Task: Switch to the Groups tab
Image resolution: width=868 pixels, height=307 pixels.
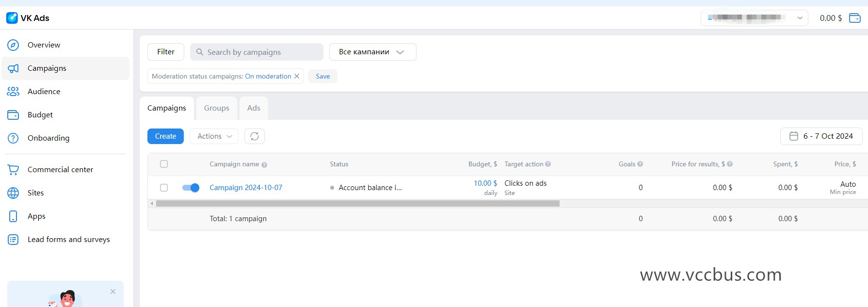Action: click(x=216, y=108)
